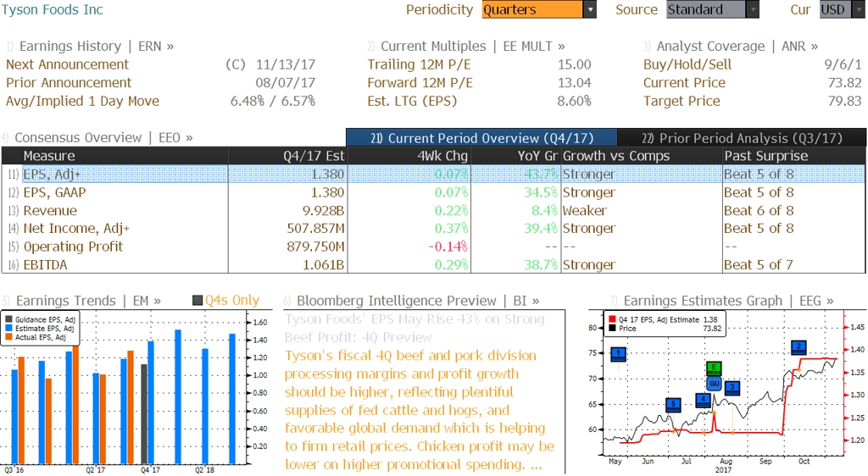Select the Operating Profit measure row
This screenshot has width=868, height=476.
coord(433,246)
